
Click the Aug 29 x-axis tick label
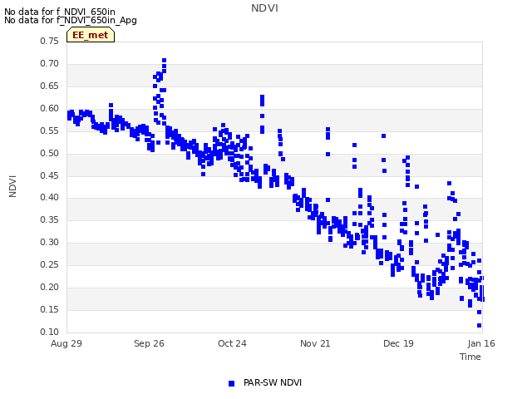tap(66, 343)
